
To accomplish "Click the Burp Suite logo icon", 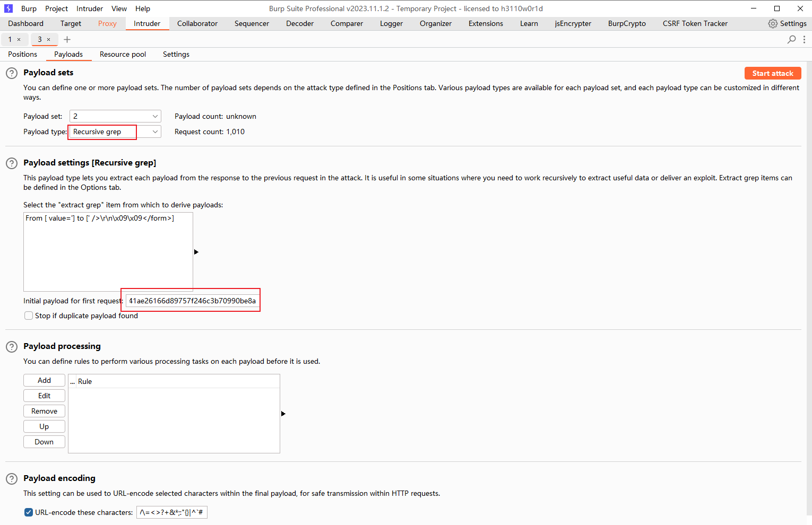I will 8,8.
